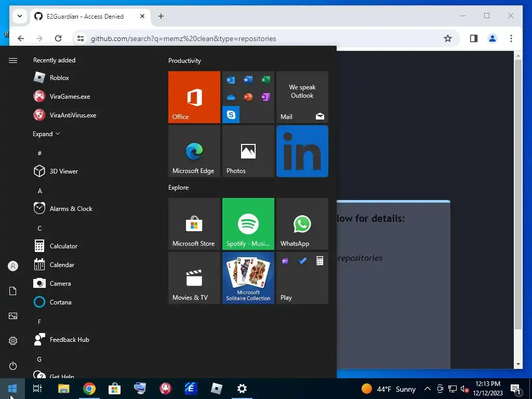The image size is (532, 399).
Task: Open Documents from Start sidebar
Action: click(13, 291)
